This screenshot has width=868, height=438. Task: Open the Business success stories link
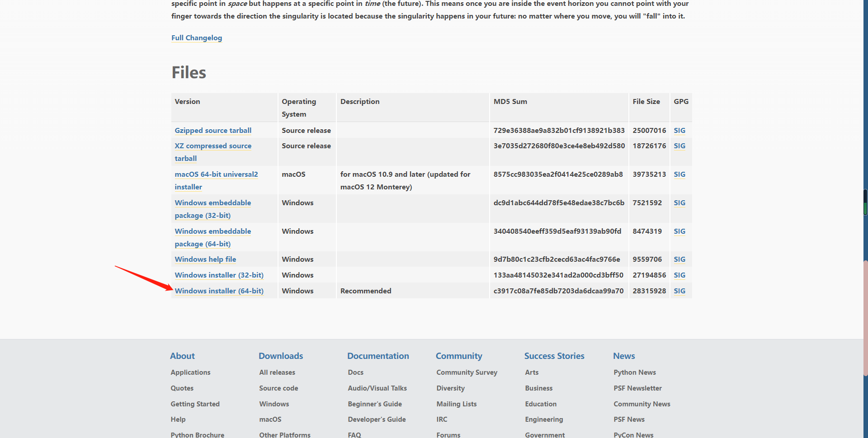pyautogui.click(x=538, y=388)
